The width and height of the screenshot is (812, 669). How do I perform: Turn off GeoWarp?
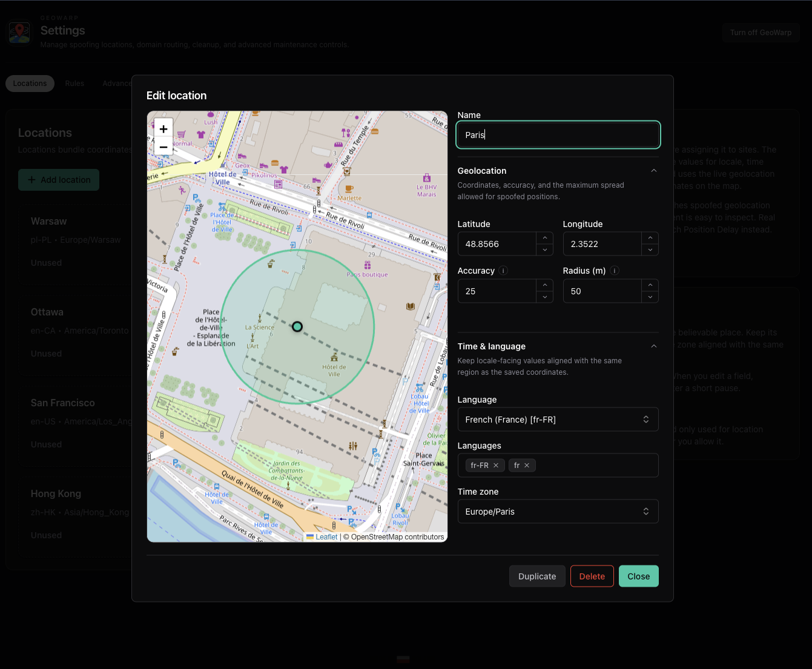coord(761,32)
